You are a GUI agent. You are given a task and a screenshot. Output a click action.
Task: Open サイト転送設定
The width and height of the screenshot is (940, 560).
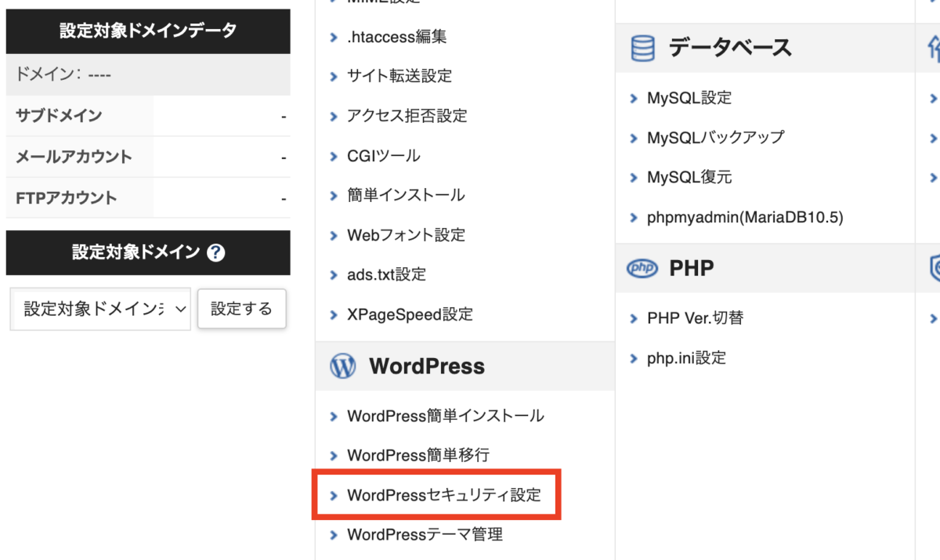click(x=399, y=76)
